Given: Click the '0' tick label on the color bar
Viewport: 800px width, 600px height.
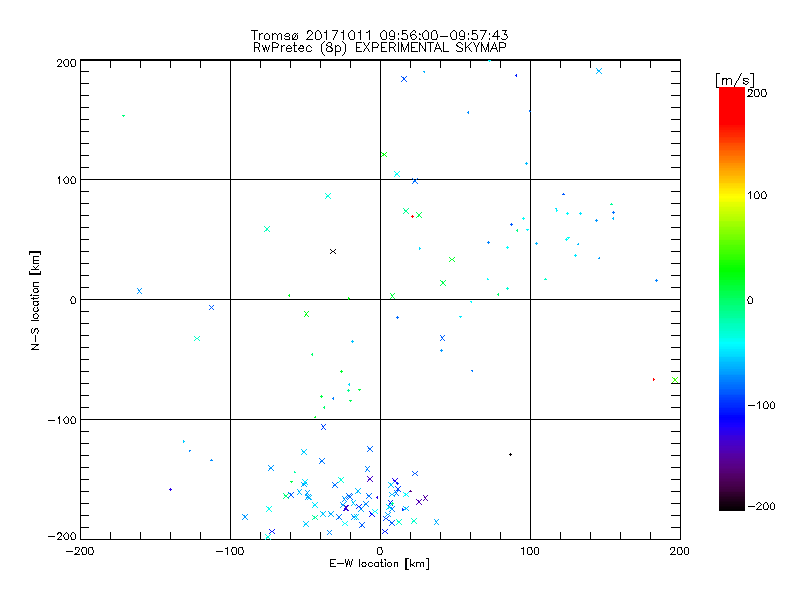Looking at the screenshot, I should click(x=750, y=301).
